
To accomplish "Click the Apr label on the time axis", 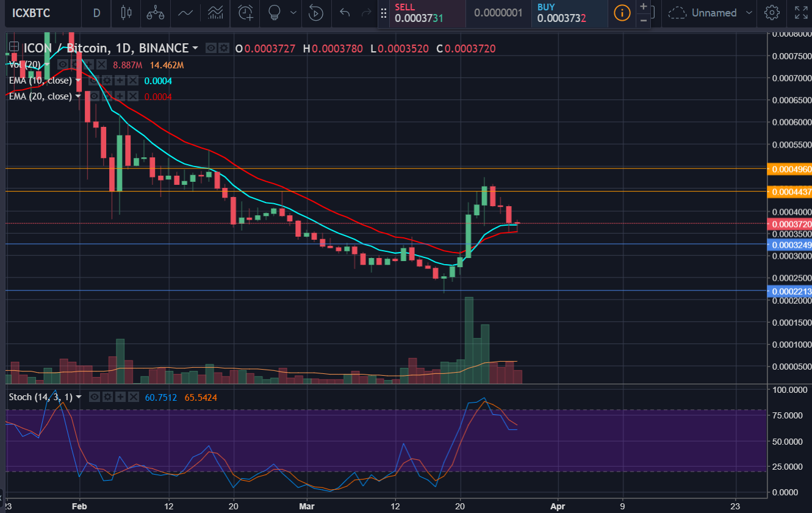I will click(x=558, y=506).
